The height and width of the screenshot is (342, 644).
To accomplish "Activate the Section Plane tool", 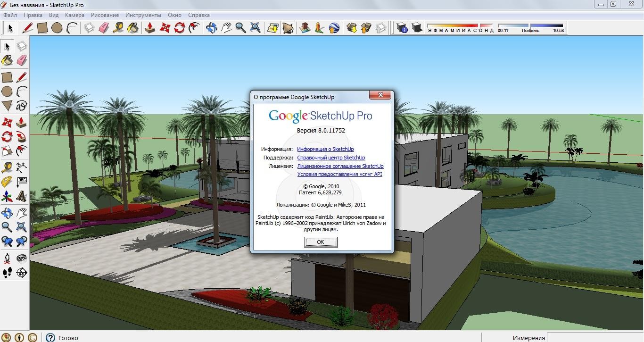I will tap(22, 273).
